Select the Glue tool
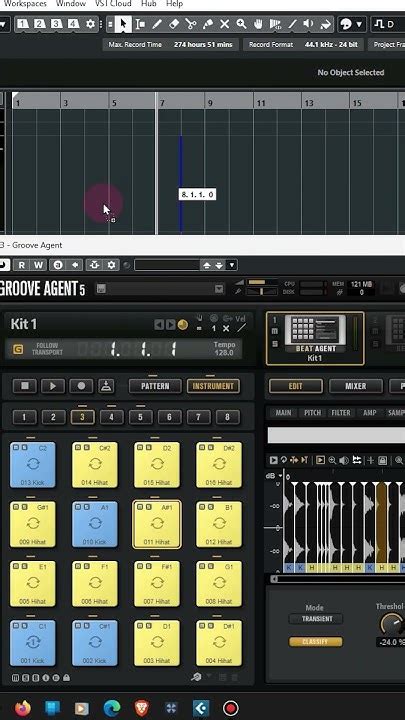Screen dimensions: 405x720 [208, 24]
